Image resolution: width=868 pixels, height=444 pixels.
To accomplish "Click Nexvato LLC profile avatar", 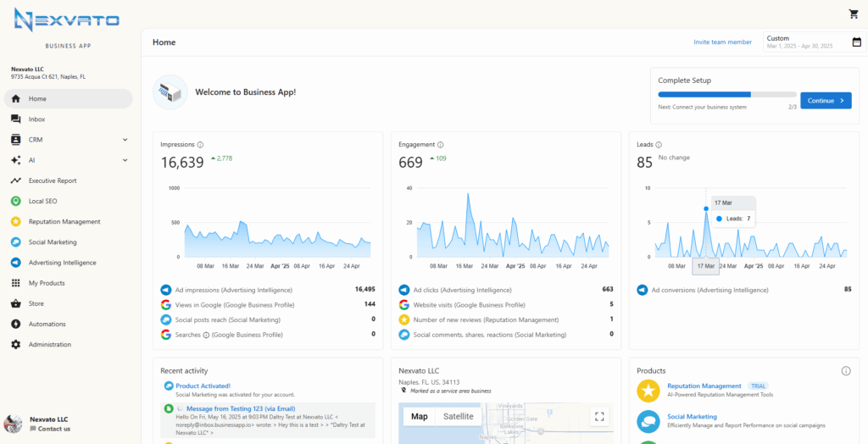I will (x=13, y=424).
